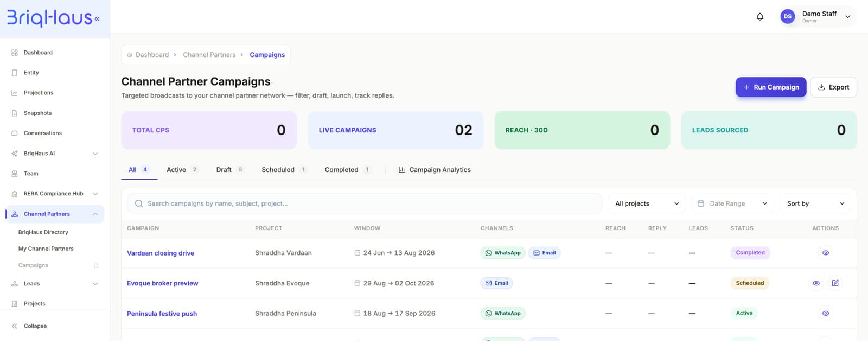Switch to the Completed tab

pos(347,170)
